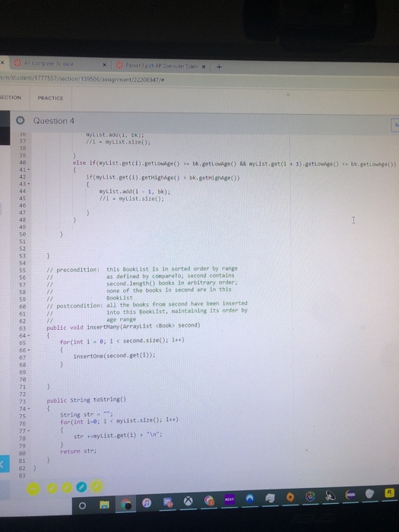Click the else if condition on line 40
Viewport: 399px width, 532px height.
click(234, 163)
